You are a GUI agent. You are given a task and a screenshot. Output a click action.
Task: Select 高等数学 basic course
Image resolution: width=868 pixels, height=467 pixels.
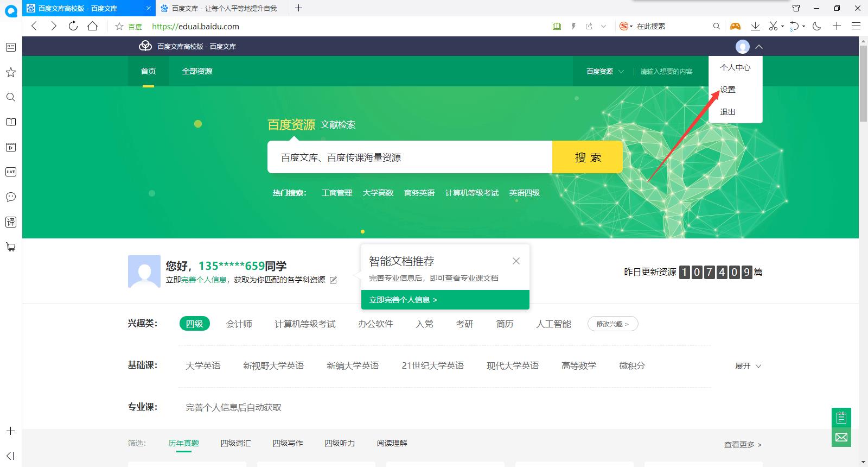579,366
